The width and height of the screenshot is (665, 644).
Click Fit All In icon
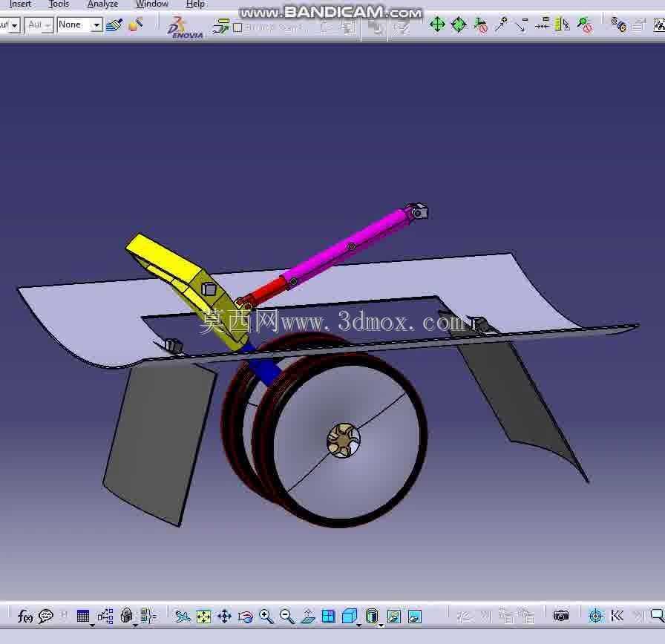click(x=203, y=617)
